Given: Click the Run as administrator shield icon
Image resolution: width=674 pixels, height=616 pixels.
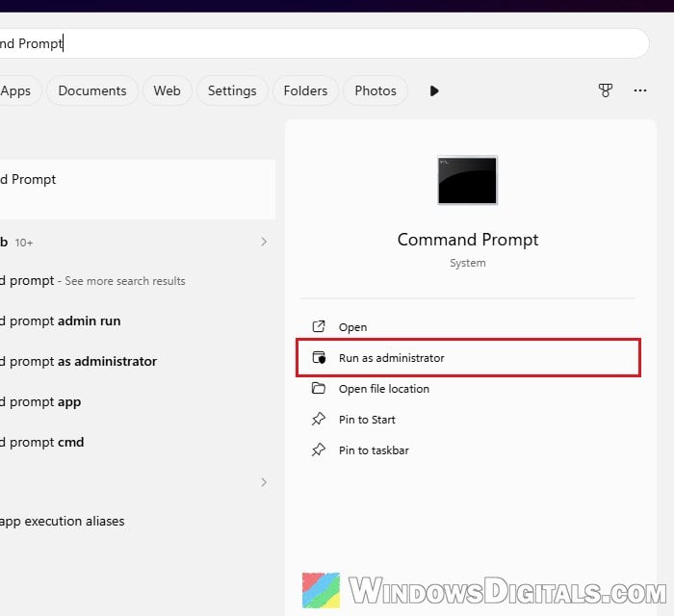Looking at the screenshot, I should (x=319, y=357).
